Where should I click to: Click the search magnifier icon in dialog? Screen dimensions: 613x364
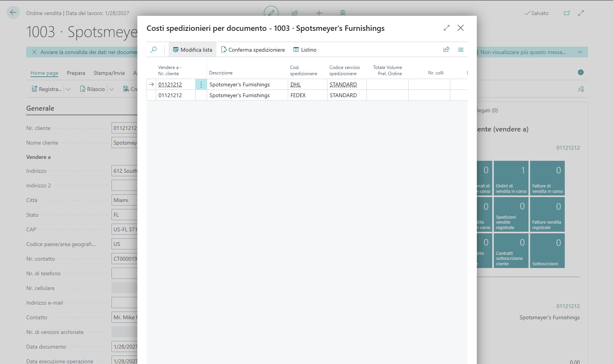tap(154, 50)
